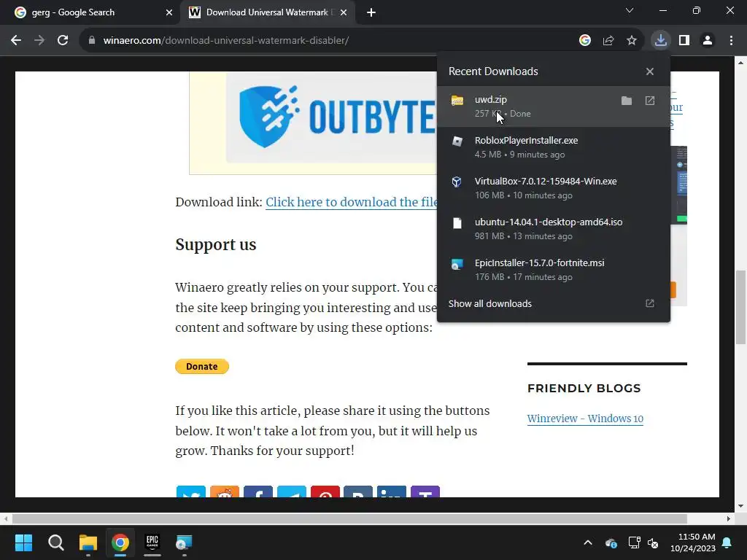Share the article on LinkedIn
Image resolution: width=747 pixels, height=560 pixels.
click(x=392, y=492)
